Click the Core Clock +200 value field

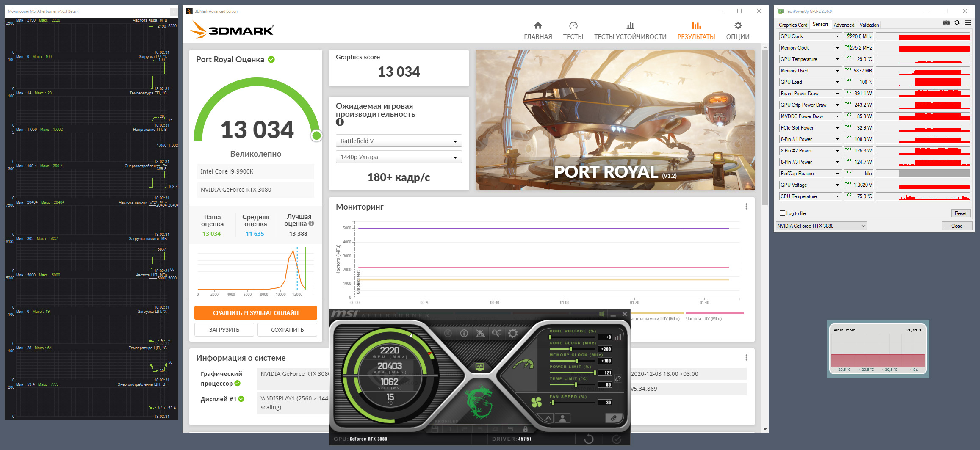[x=605, y=349]
